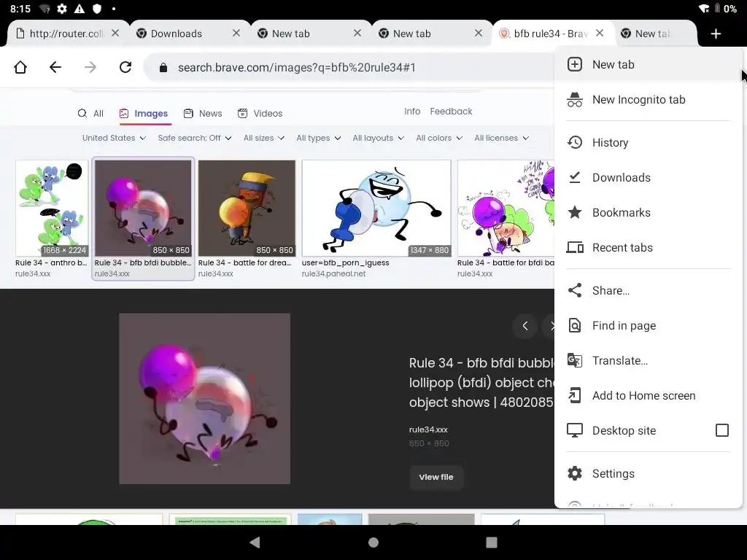Click the Translate icon in the menu

point(575,360)
